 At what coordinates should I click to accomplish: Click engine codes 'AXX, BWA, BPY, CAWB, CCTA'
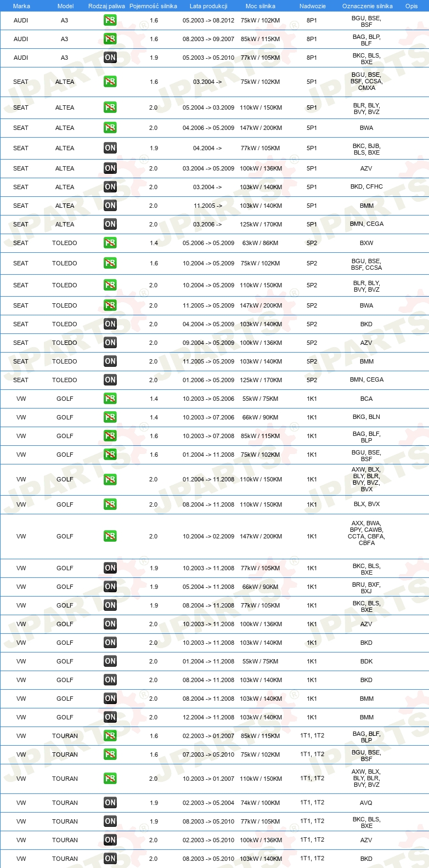(x=366, y=533)
